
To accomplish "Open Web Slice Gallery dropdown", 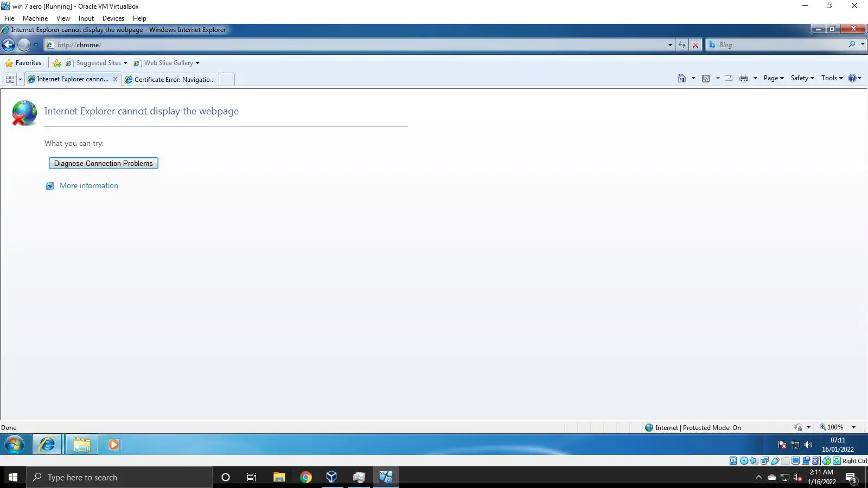I will click(x=167, y=63).
